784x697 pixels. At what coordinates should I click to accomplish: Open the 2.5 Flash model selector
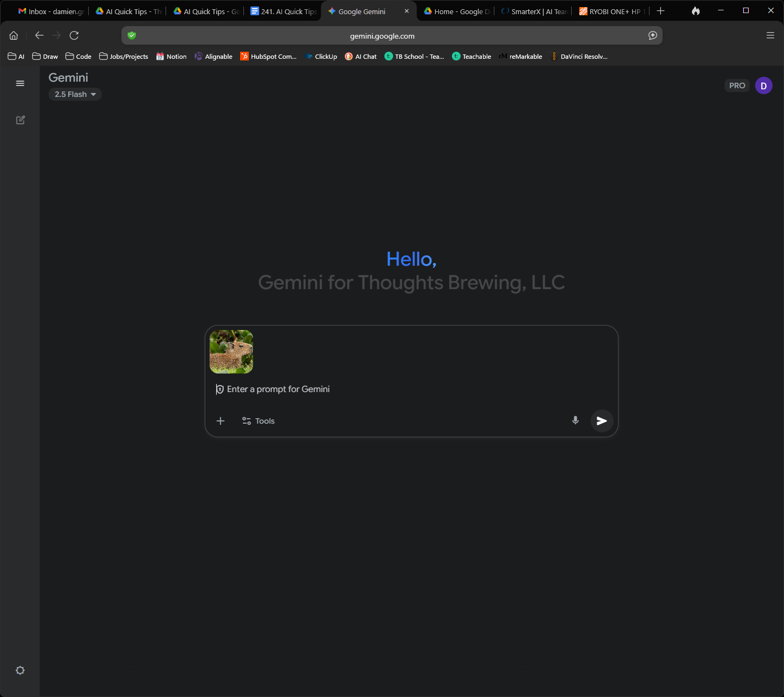click(75, 94)
